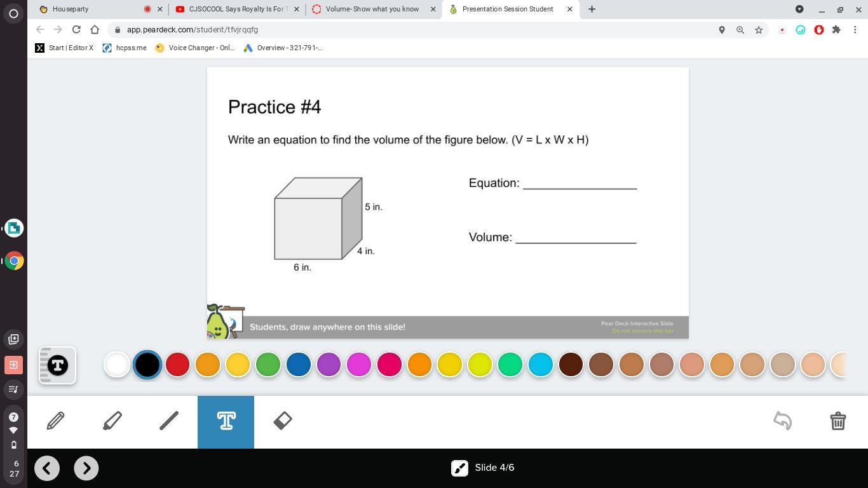Choose the black color swatch

pyautogui.click(x=147, y=365)
